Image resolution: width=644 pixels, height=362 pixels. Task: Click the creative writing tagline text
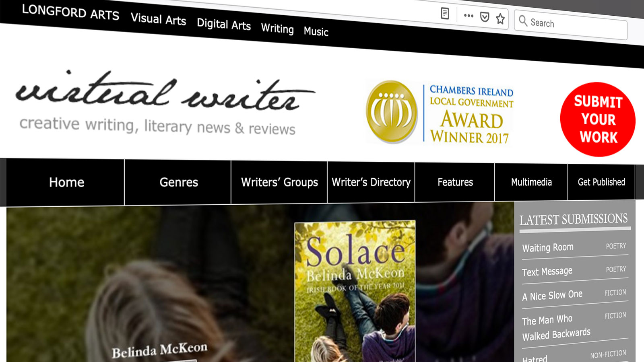pos(157,126)
